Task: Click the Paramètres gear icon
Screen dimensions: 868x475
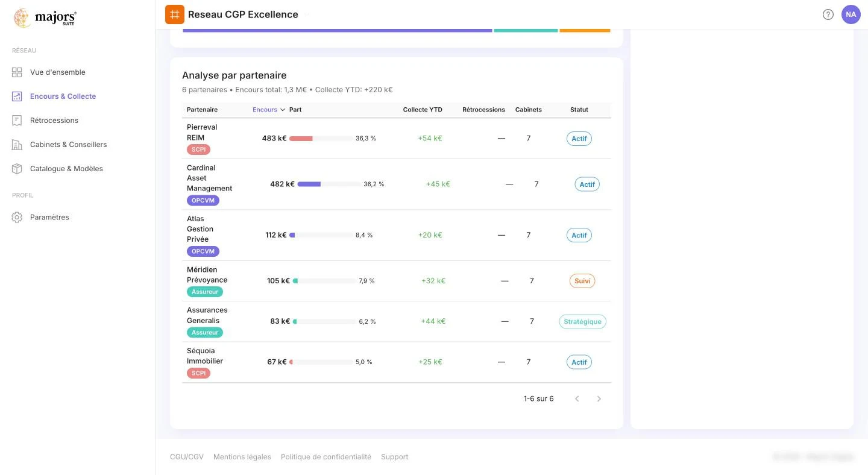Action: pyautogui.click(x=17, y=217)
